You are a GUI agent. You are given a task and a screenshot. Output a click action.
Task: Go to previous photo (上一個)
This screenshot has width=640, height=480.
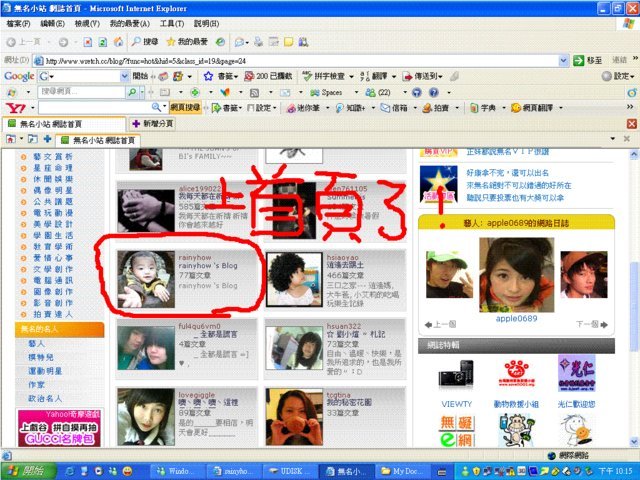pos(440,324)
